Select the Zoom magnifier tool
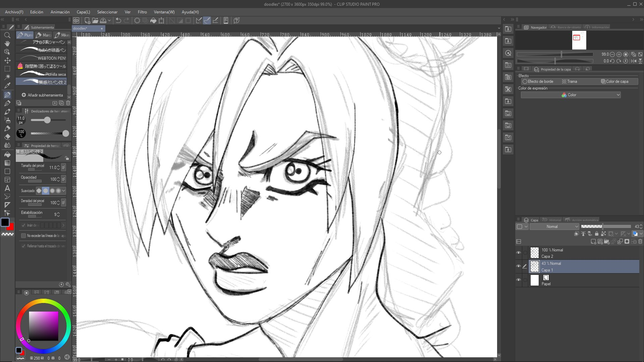644x362 pixels. tap(7, 35)
